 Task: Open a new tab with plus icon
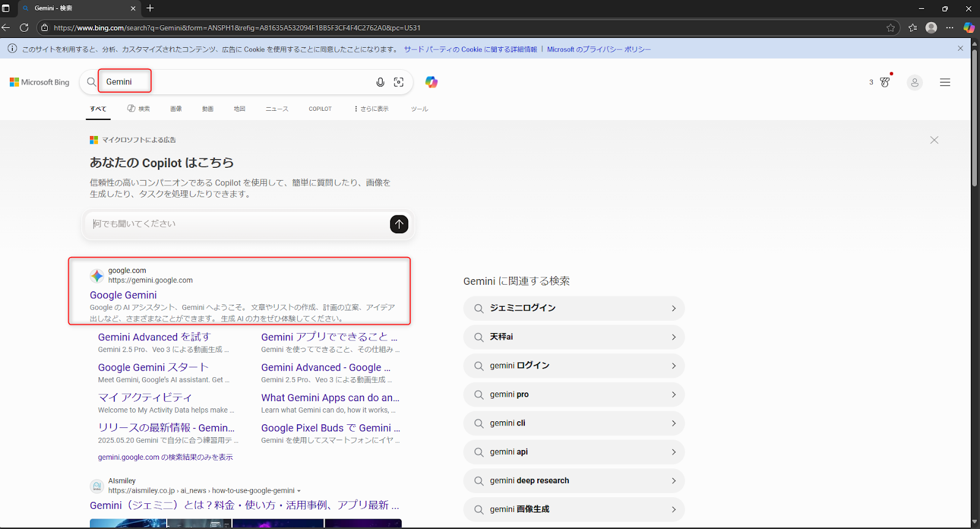point(150,8)
